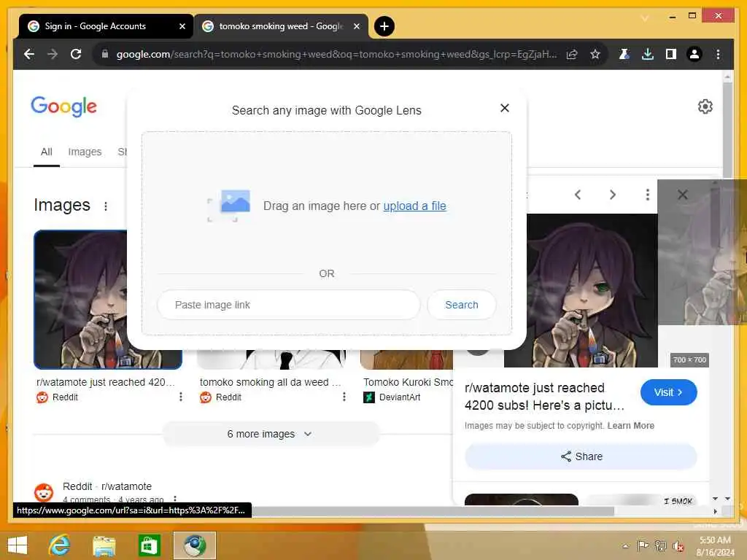
Task: Open Tomoko Kuroki DeviantArt result title
Action: point(408,382)
